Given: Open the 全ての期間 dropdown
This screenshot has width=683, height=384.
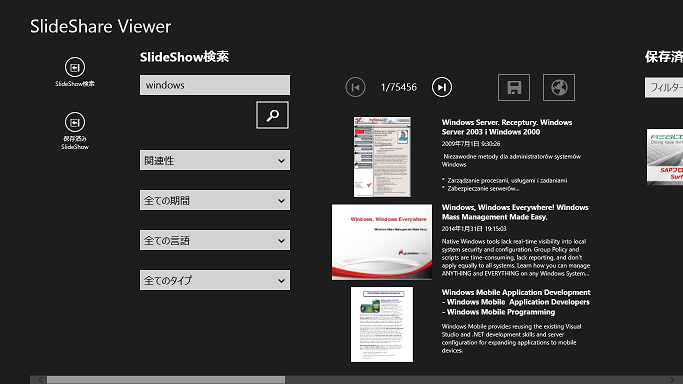Looking at the screenshot, I should point(215,200).
